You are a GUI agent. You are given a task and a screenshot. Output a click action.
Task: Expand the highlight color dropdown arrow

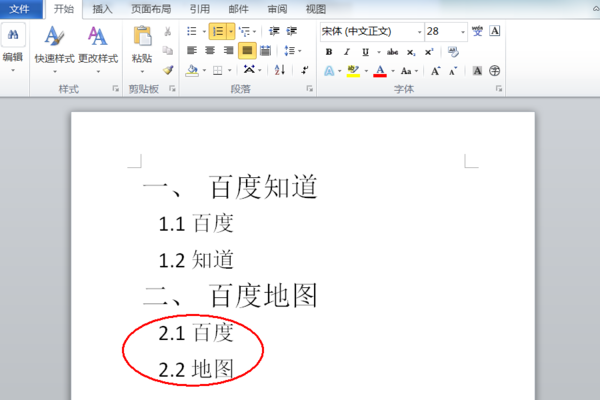tap(366, 71)
